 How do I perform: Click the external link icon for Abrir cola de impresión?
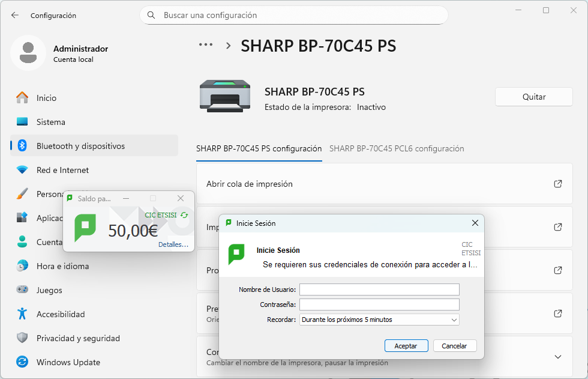point(557,184)
